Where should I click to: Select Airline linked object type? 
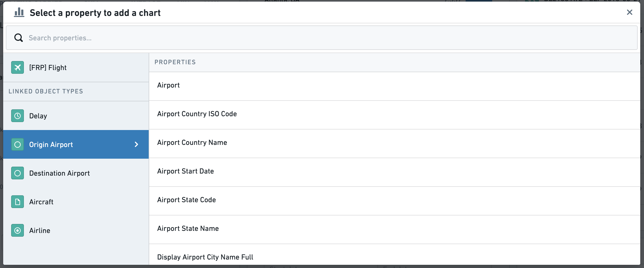(x=76, y=230)
